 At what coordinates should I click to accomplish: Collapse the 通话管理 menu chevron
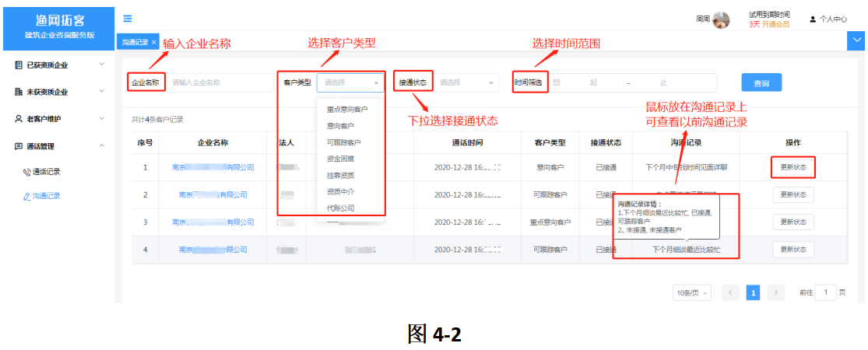tap(101, 145)
